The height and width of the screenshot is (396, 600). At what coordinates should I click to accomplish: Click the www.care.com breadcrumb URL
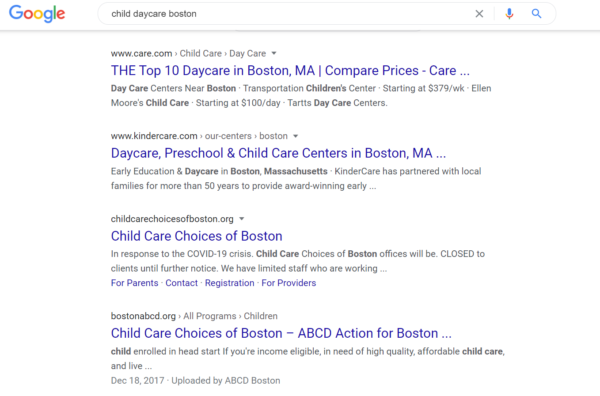tap(188, 53)
